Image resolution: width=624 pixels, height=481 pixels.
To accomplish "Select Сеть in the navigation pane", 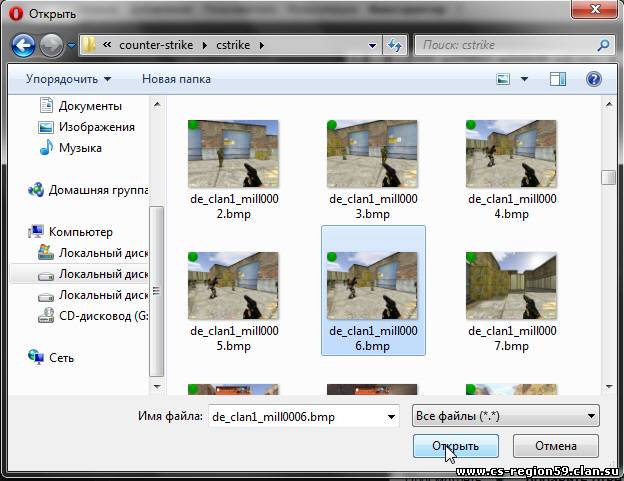I will [x=61, y=358].
